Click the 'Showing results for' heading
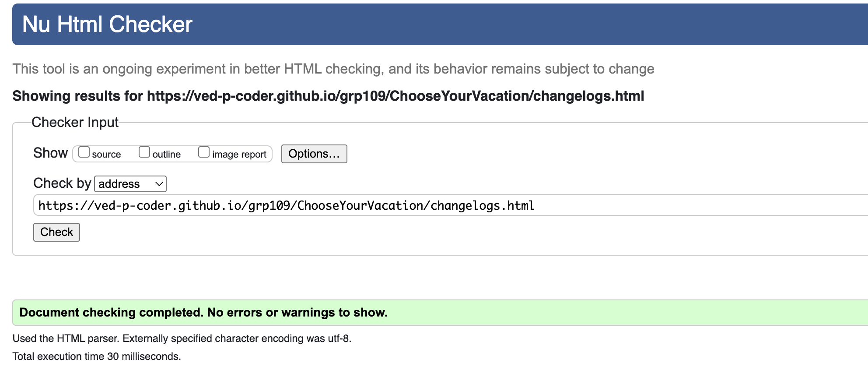868x366 pixels. [x=328, y=96]
